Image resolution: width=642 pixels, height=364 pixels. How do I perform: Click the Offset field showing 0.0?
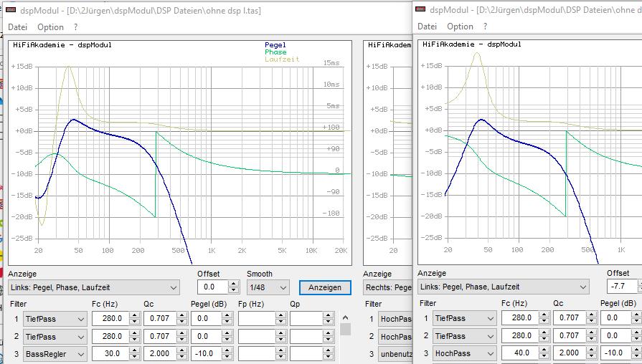(x=212, y=287)
